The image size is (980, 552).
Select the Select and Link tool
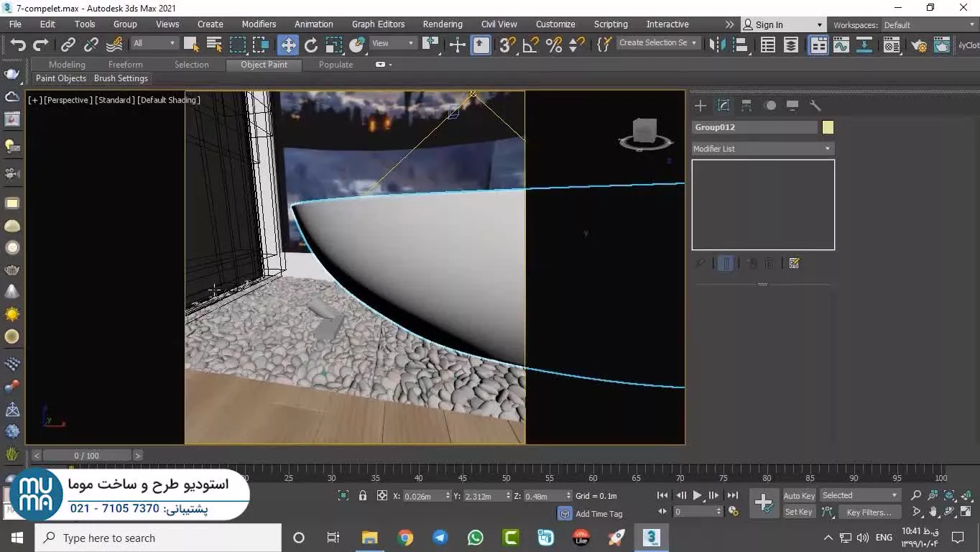tap(68, 45)
